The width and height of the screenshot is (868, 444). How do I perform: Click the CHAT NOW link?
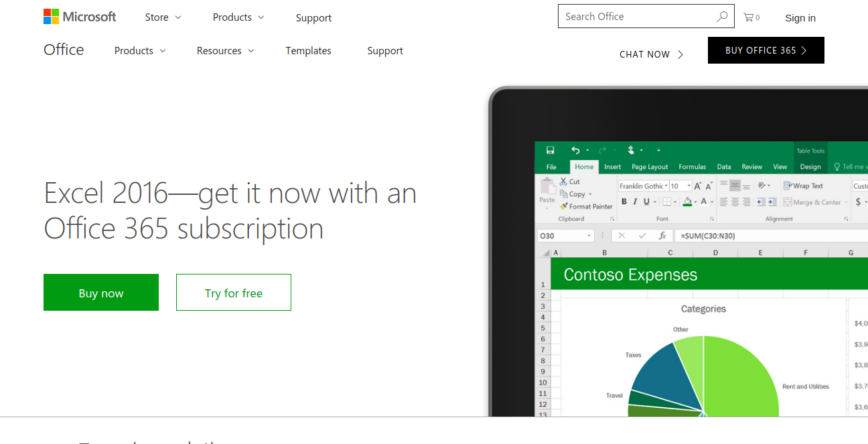[x=651, y=54]
